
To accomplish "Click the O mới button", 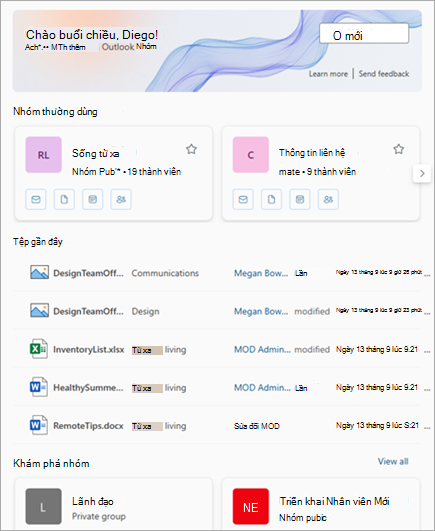I will click(x=364, y=33).
